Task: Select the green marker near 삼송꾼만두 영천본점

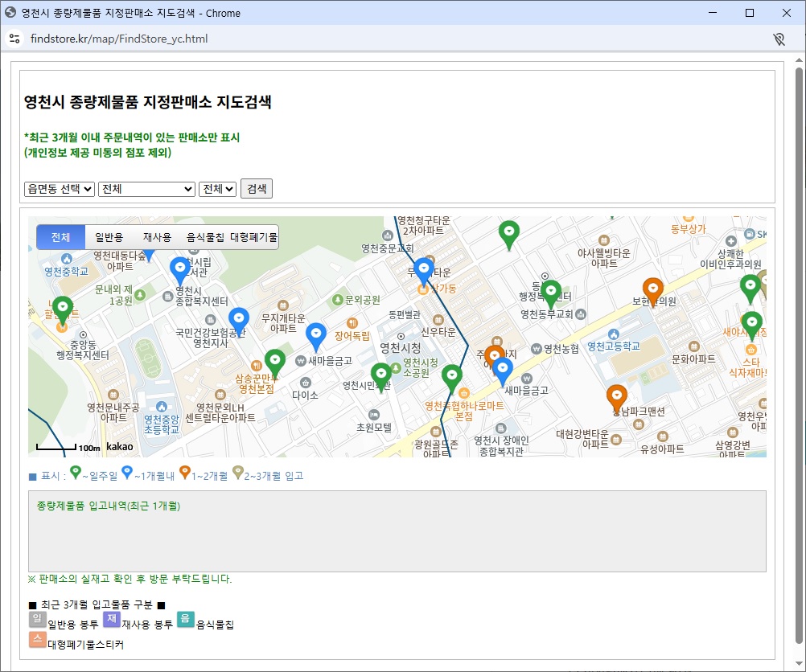Action: pos(275,360)
